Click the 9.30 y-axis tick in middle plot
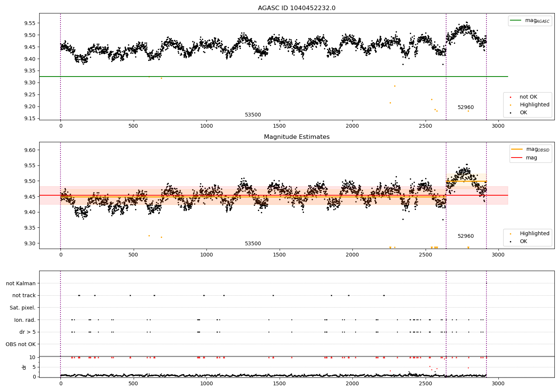 pos(29,243)
